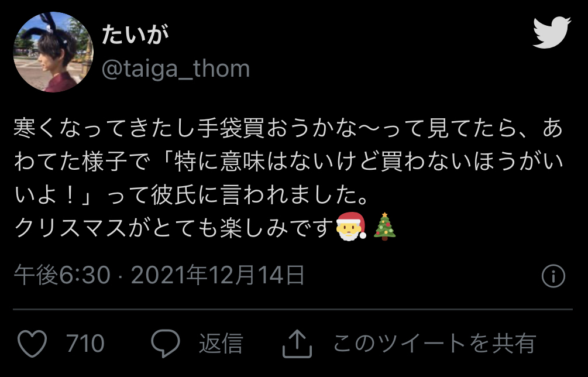Viewport: 588px width, 377px height.
Task: Open the display name たいが
Action: click(x=135, y=35)
